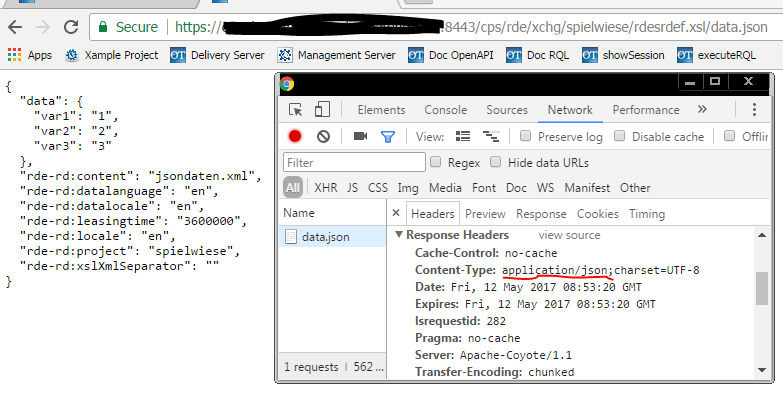Toggle the network filter funnel icon

388,136
